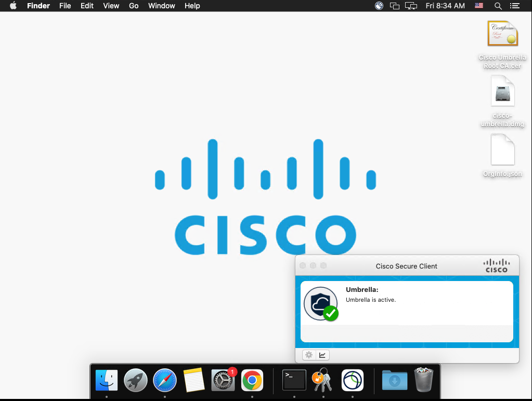Open the Go menu

pos(134,6)
